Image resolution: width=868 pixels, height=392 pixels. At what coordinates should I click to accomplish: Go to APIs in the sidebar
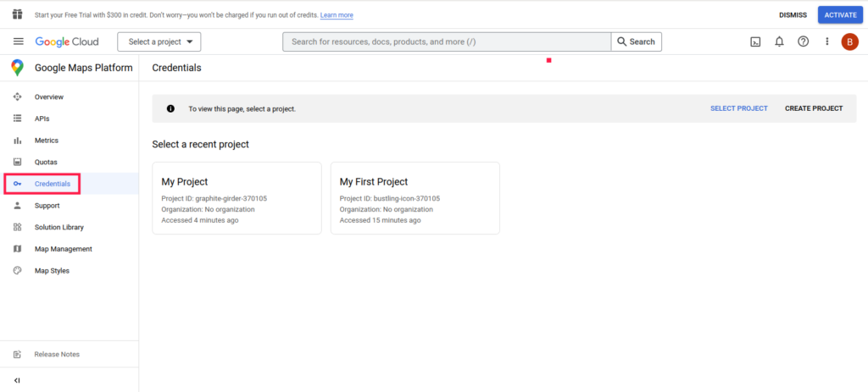click(42, 119)
